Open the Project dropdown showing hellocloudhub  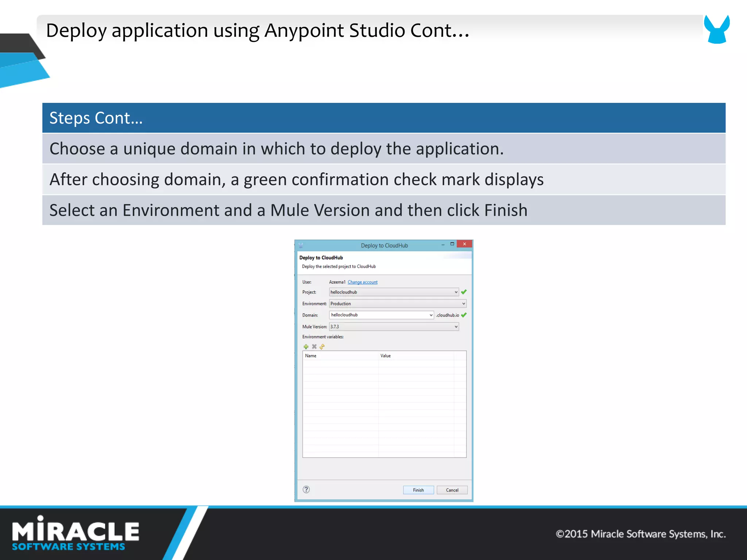pos(394,292)
